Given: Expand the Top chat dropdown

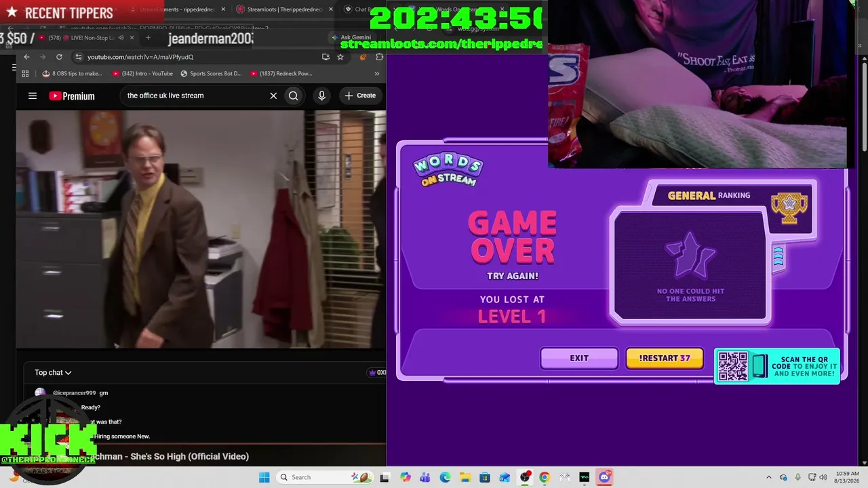Looking at the screenshot, I should [53, 373].
